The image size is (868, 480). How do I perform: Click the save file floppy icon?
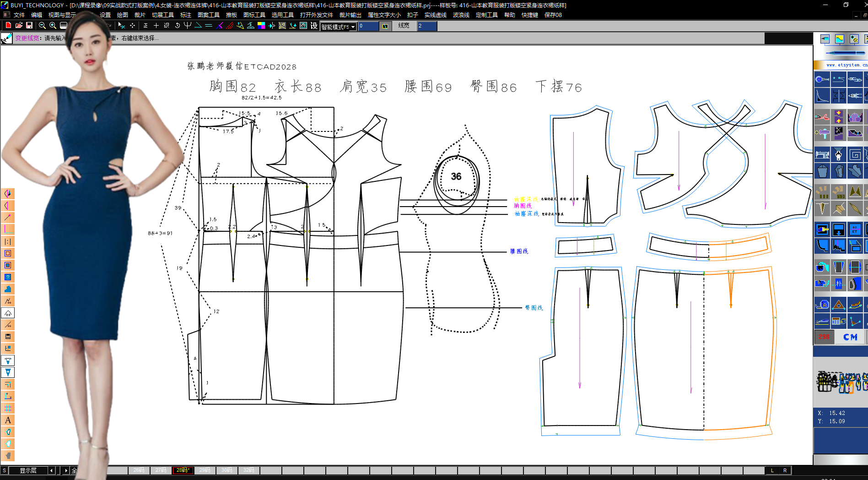[x=29, y=26]
